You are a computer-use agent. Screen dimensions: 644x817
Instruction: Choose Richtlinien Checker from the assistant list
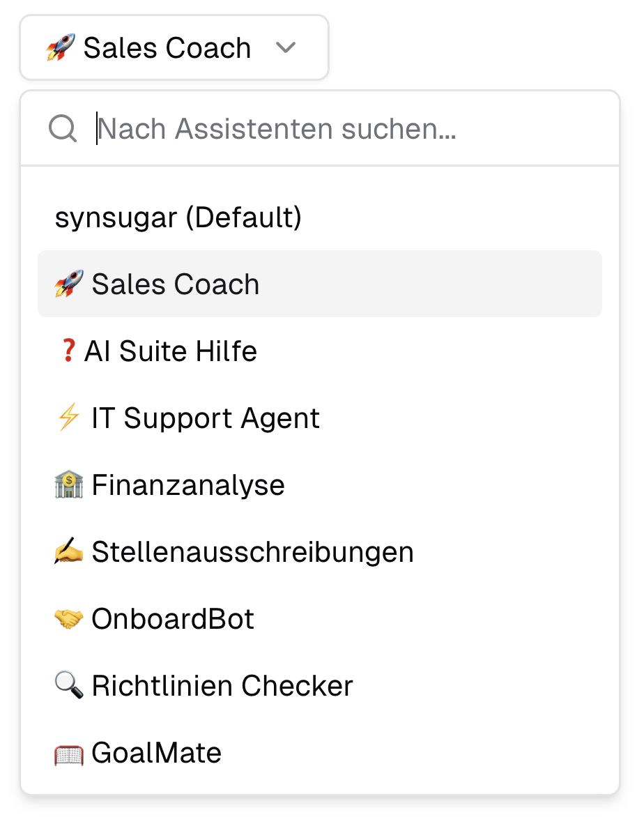[222, 685]
